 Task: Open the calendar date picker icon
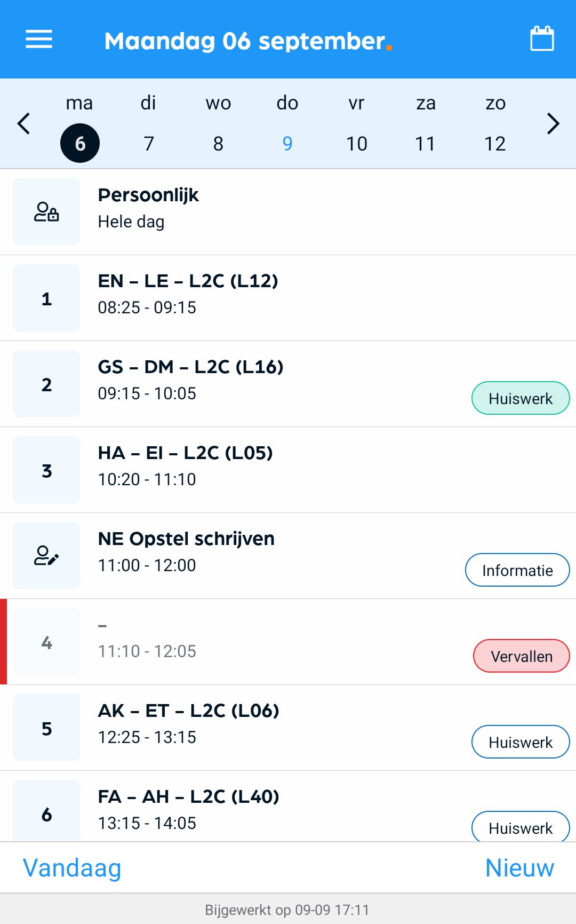[542, 39]
